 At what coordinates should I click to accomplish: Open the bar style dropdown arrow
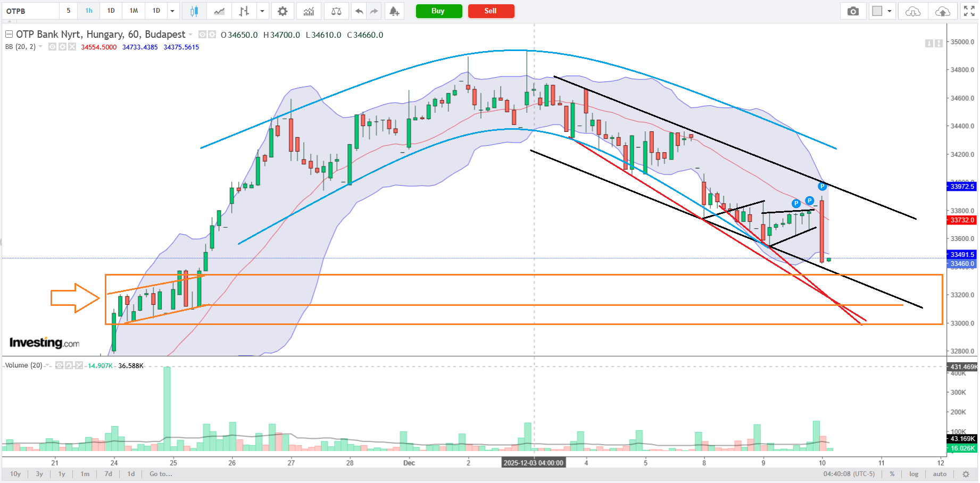click(262, 11)
